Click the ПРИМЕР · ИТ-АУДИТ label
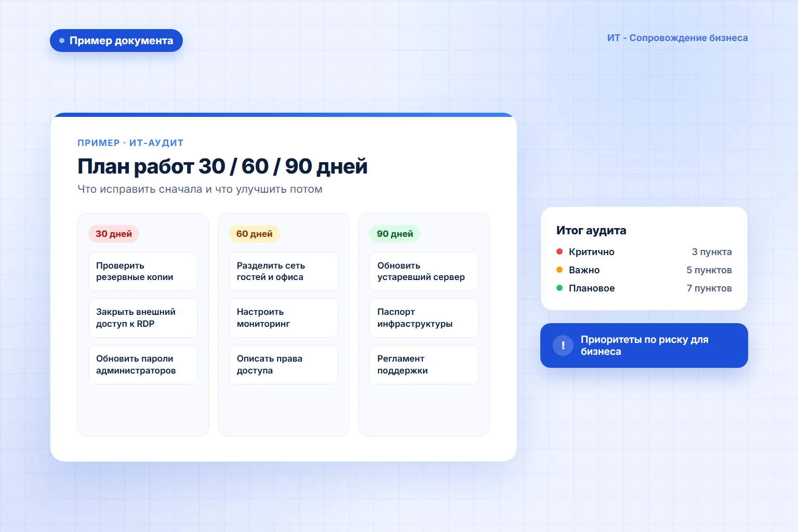Image resolution: width=798 pixels, height=532 pixels. coord(130,143)
